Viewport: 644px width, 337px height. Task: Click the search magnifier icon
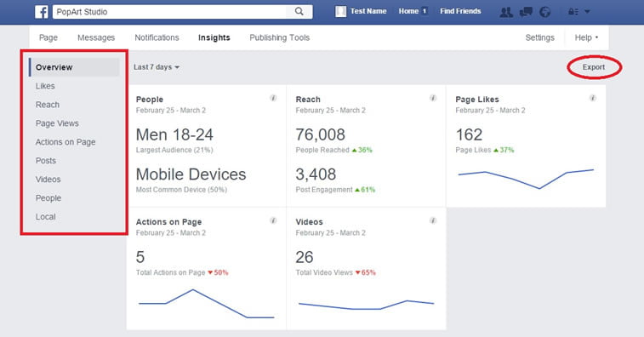click(299, 12)
